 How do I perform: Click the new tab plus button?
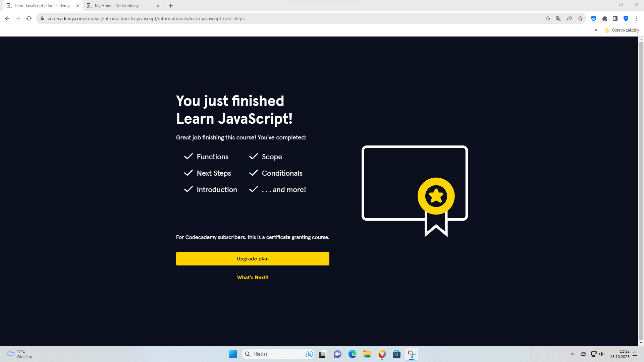(x=171, y=6)
